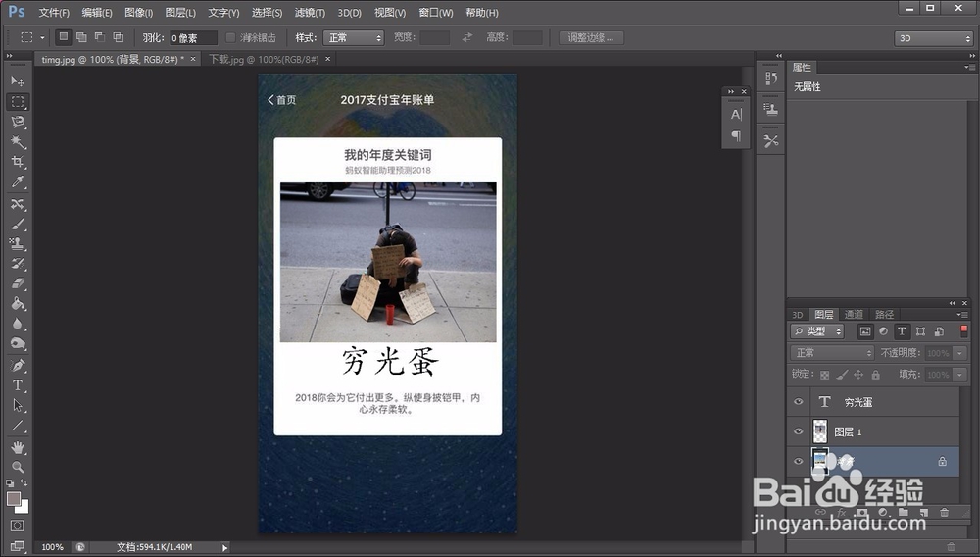Select the Paint Bucket tool
The width and height of the screenshot is (980, 557).
(x=18, y=304)
